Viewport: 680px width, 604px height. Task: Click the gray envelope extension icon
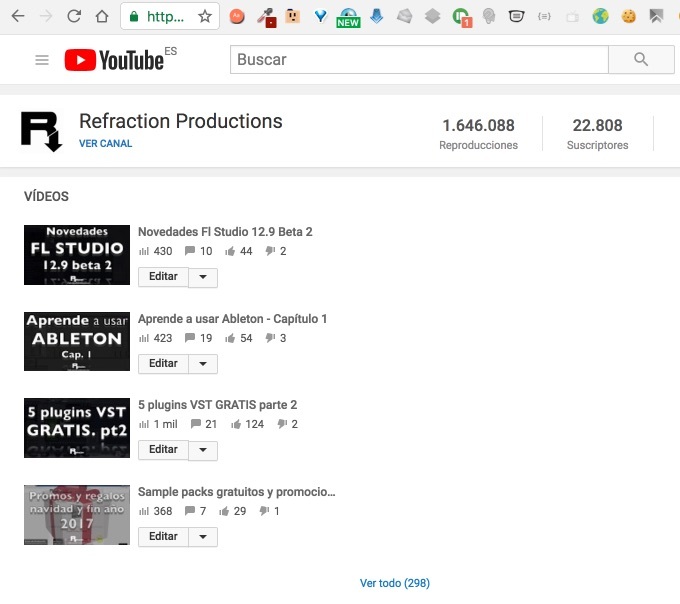point(404,16)
